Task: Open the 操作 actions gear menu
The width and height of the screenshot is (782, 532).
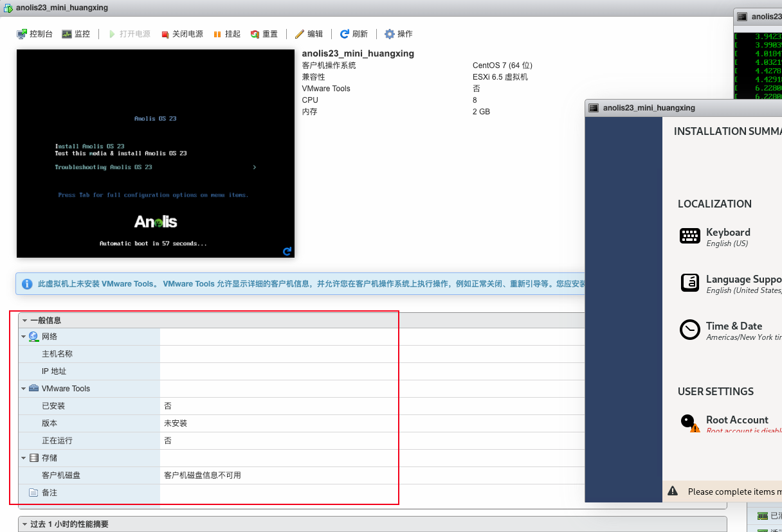Action: (x=398, y=34)
